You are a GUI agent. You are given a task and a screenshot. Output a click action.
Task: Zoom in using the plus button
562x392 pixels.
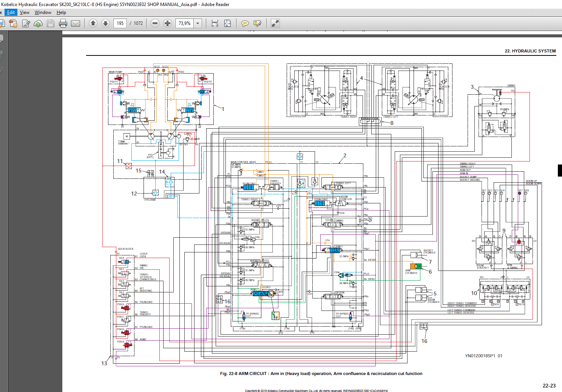point(167,23)
